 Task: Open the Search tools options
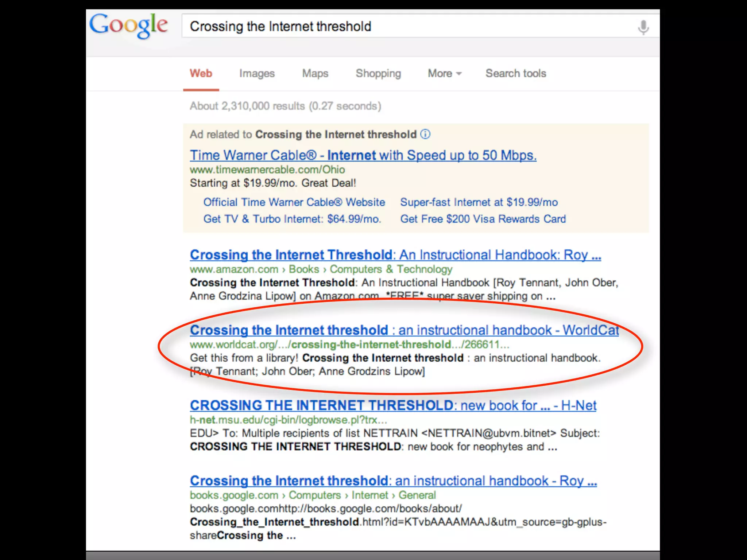(516, 73)
